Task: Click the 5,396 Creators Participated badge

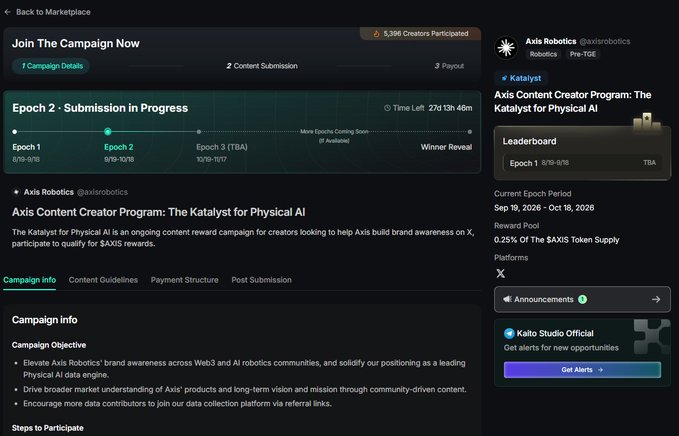Action: 420,34
